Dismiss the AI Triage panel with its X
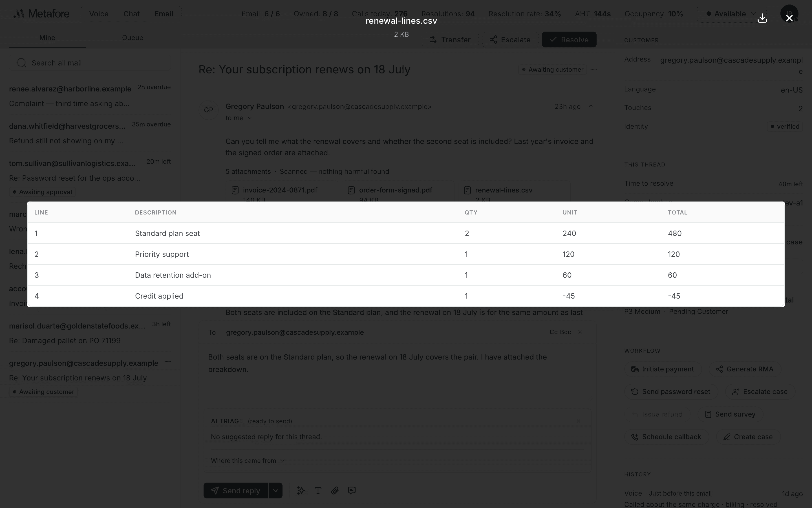 point(579,421)
